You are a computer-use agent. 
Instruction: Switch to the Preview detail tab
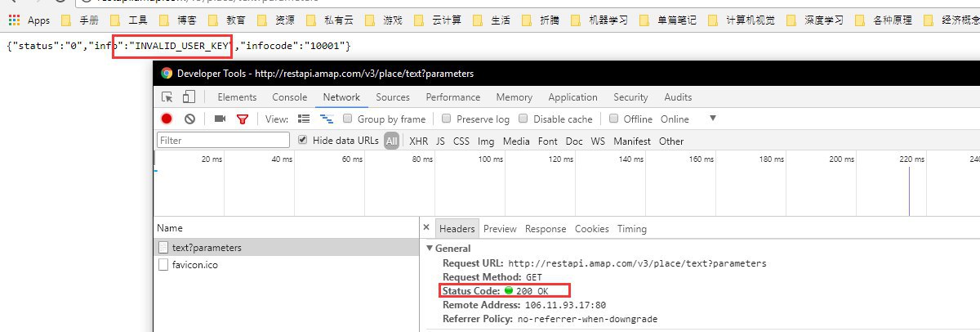(500, 229)
